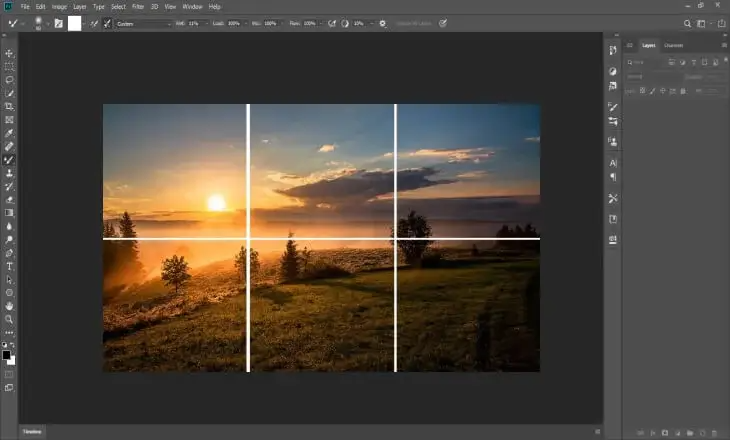The width and height of the screenshot is (730, 440).
Task: Select the Path Selection arrow tool
Action: 9,280
